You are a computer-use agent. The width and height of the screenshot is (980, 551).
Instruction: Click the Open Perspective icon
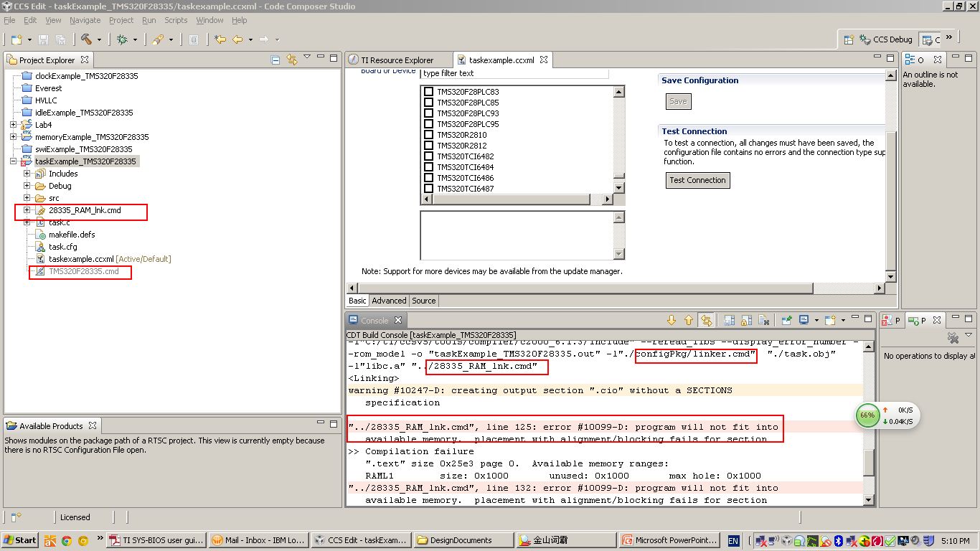pyautogui.click(x=849, y=39)
